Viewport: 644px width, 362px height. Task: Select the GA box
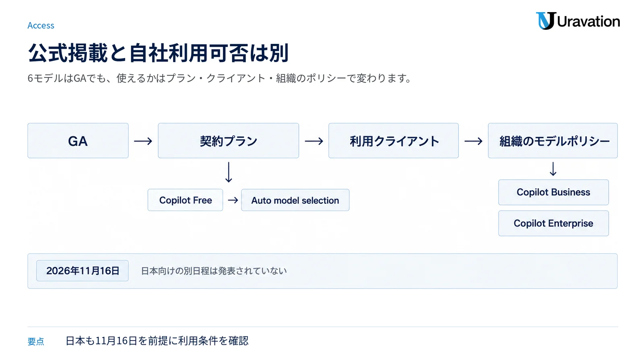coord(78,141)
